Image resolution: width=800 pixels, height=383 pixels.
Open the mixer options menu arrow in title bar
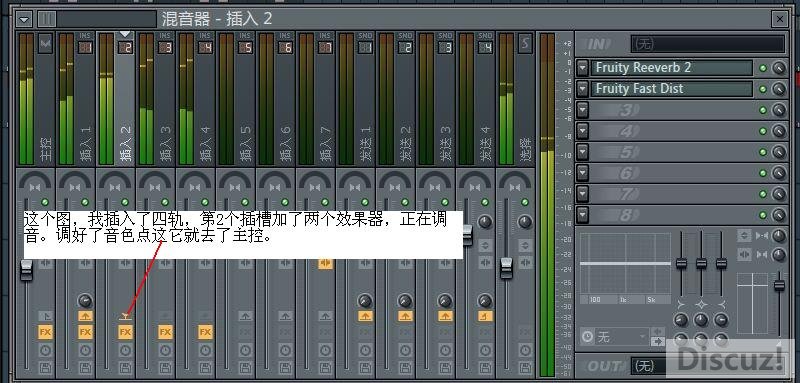(x=24, y=19)
